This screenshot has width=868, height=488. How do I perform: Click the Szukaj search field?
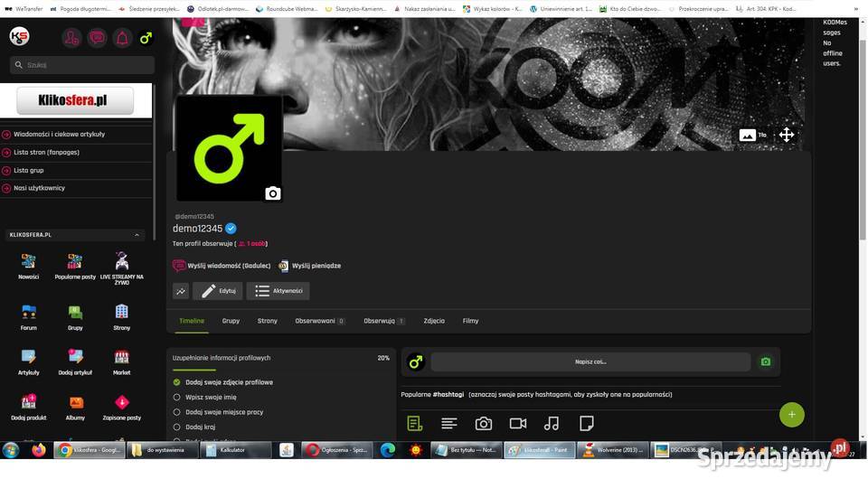(x=86, y=65)
